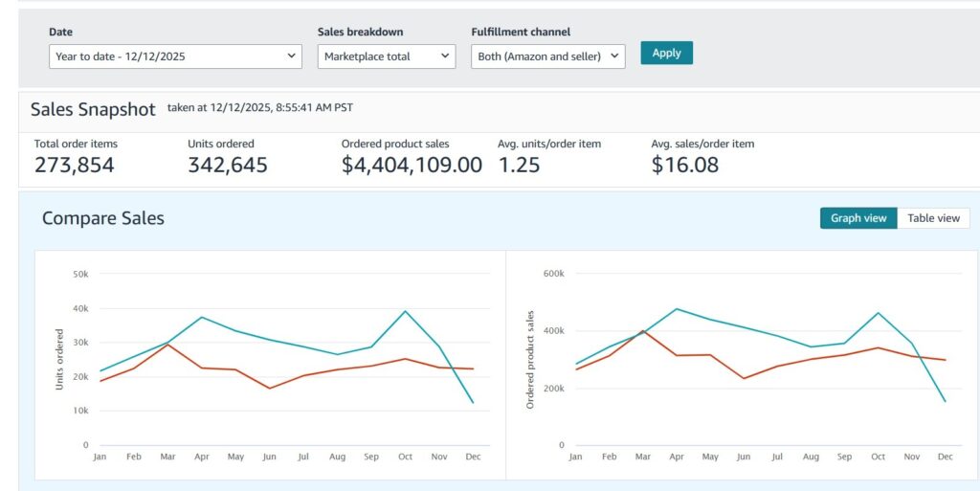Click teal line April peak in Ordered product sales chart
Screen dimensions: 980x491
point(678,309)
